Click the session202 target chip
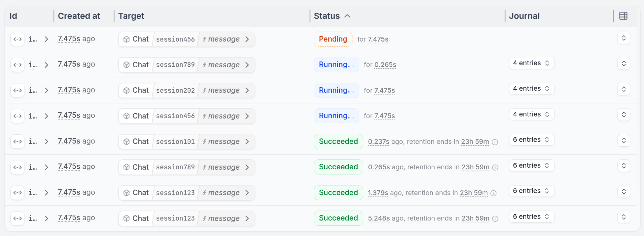This screenshot has width=644, height=236. click(x=175, y=90)
